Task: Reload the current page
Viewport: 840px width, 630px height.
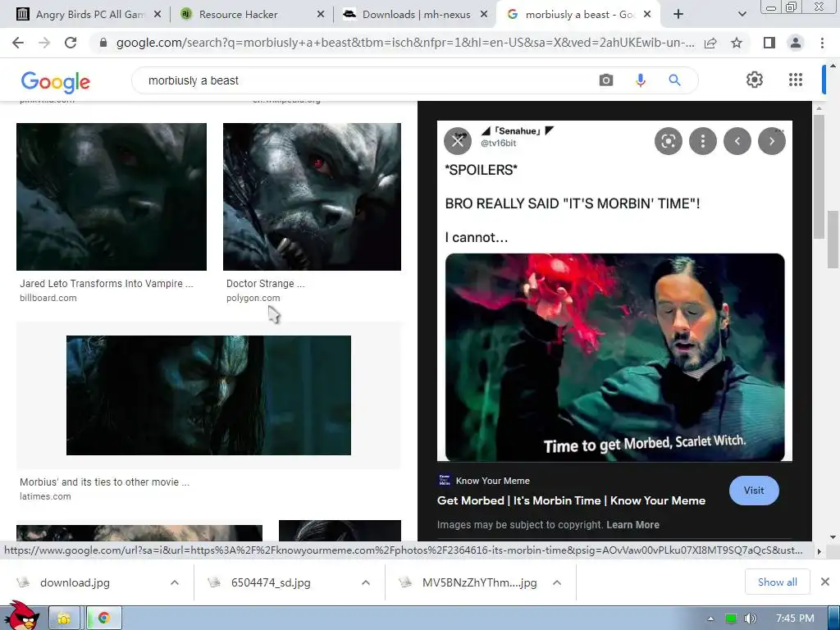Action: 71,43
